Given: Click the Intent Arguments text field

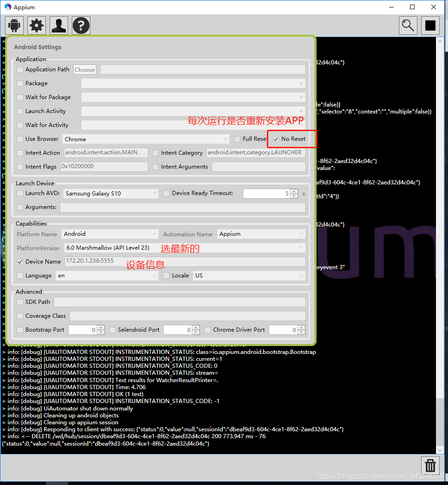Looking at the screenshot, I should click(x=259, y=167).
